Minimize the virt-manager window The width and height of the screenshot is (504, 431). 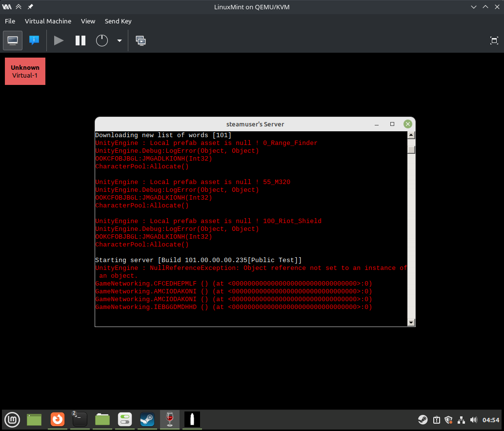click(x=473, y=7)
